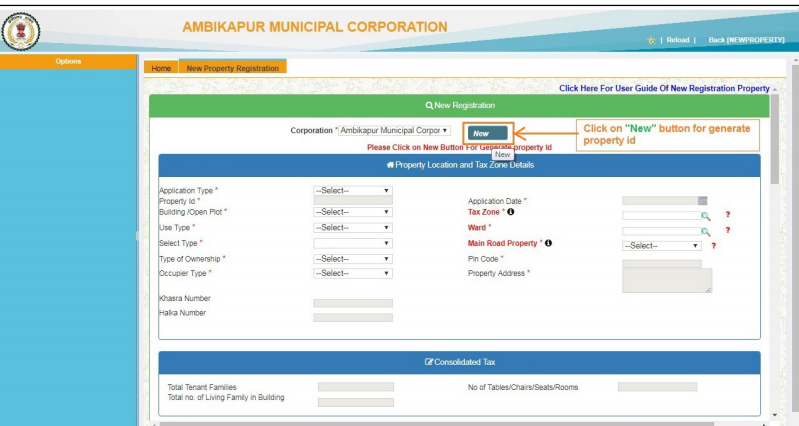Viewport: 799px width, 426px height.
Task: Switch to the Home tab
Action: (x=161, y=68)
